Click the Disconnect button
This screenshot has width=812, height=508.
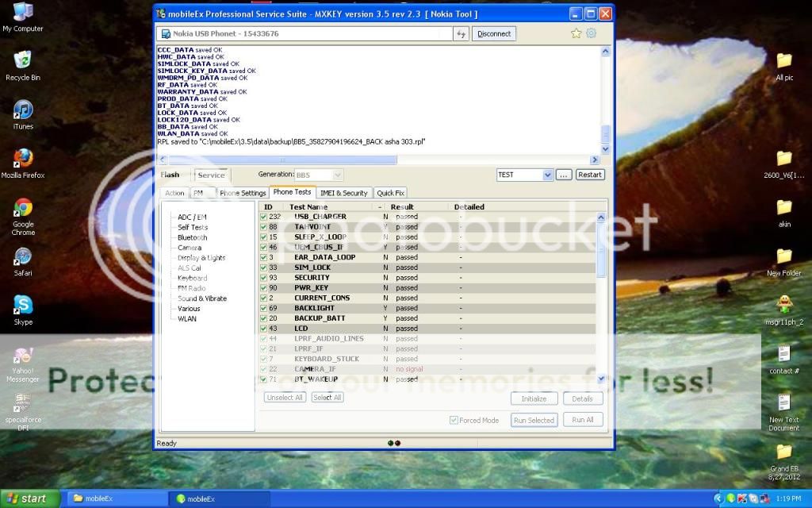point(494,33)
